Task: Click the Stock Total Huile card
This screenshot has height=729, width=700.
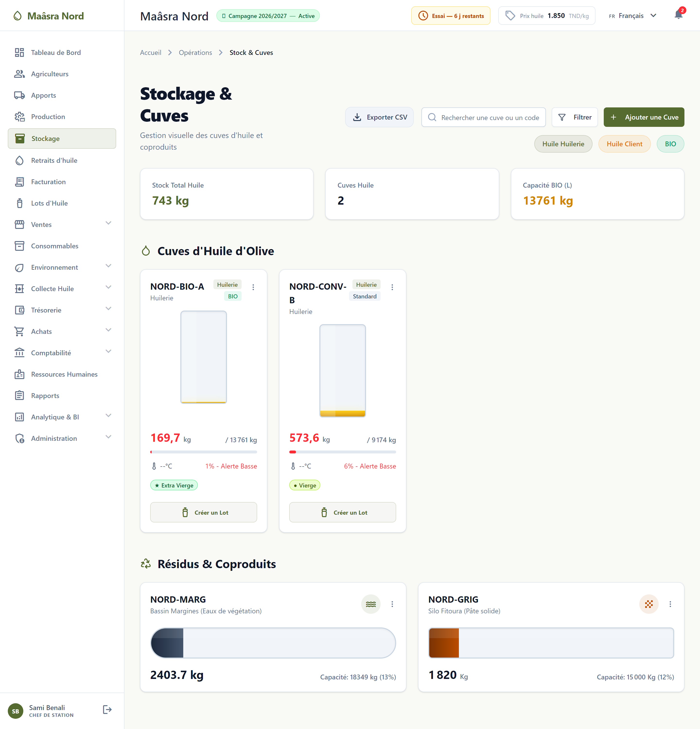Action: pos(227,194)
